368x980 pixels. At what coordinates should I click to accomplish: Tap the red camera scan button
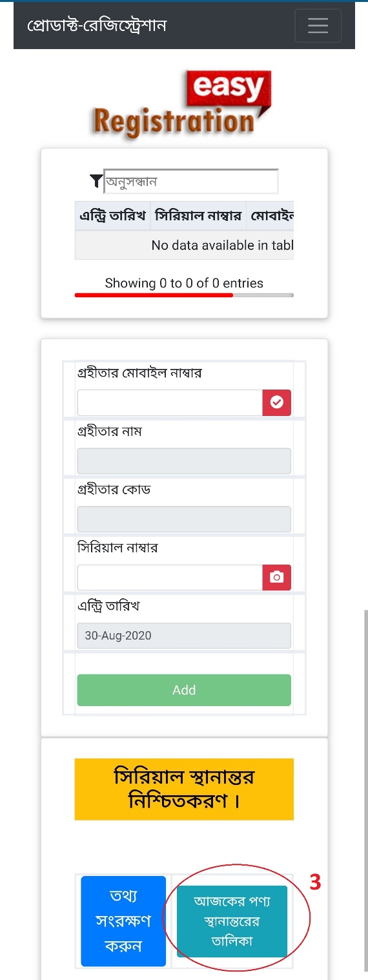pos(276,577)
